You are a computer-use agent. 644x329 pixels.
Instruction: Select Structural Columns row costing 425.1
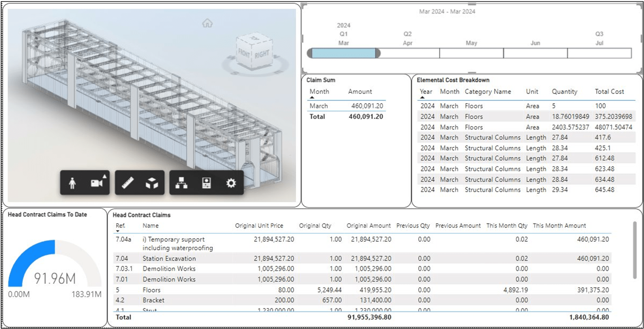[526, 148]
